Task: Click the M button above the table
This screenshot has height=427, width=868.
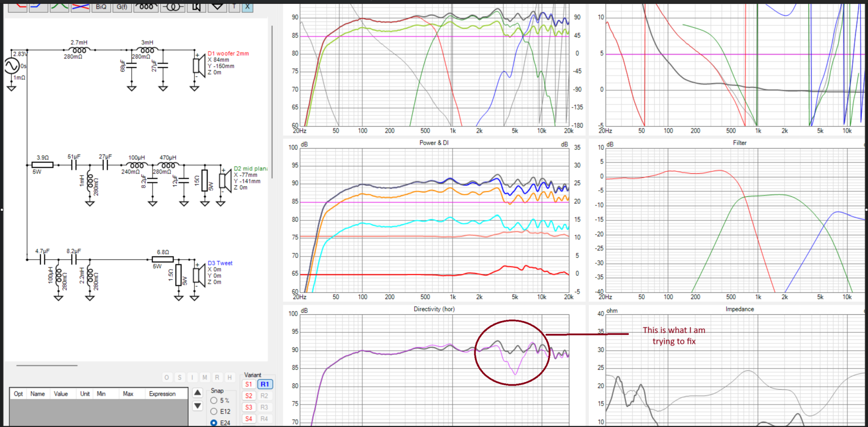Action: pos(205,377)
